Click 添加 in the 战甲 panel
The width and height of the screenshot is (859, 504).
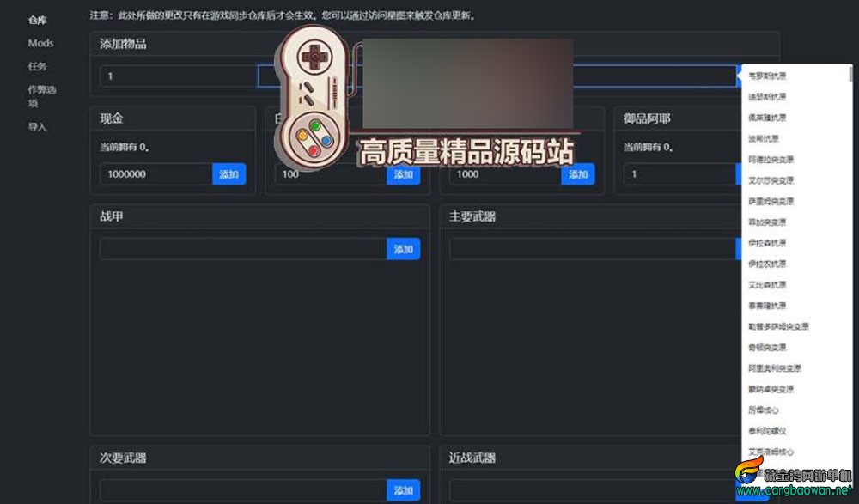click(x=404, y=248)
